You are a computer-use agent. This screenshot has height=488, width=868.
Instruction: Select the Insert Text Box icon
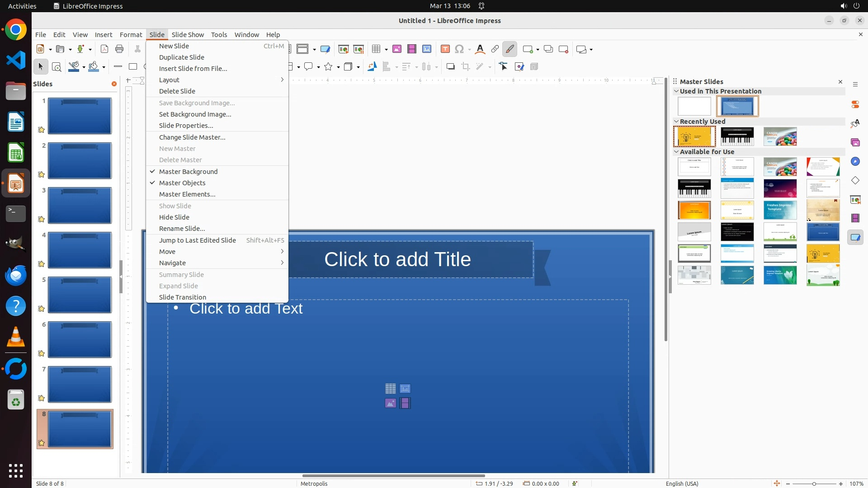(x=445, y=49)
